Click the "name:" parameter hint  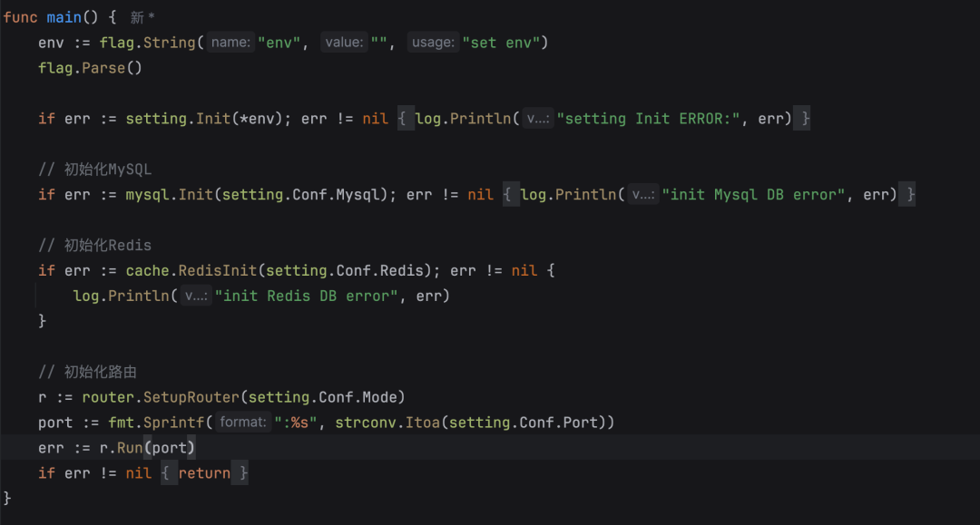coord(230,43)
